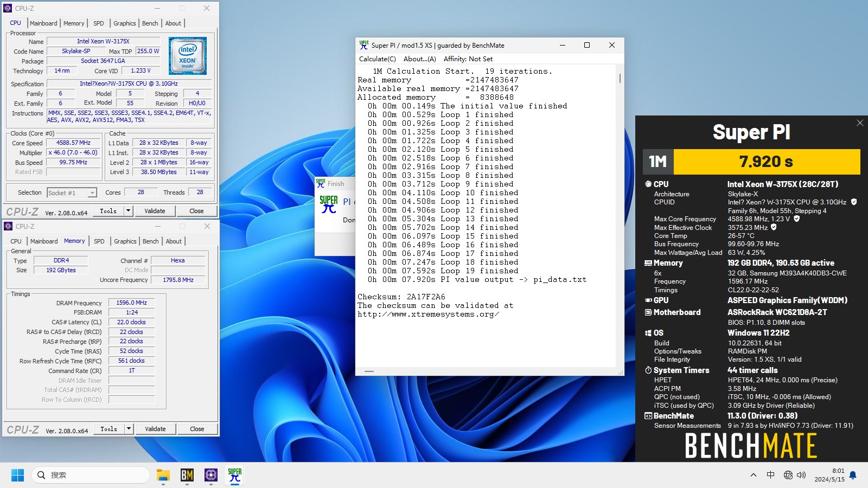Click the CPU-Z title icon in the top window

[8, 8]
